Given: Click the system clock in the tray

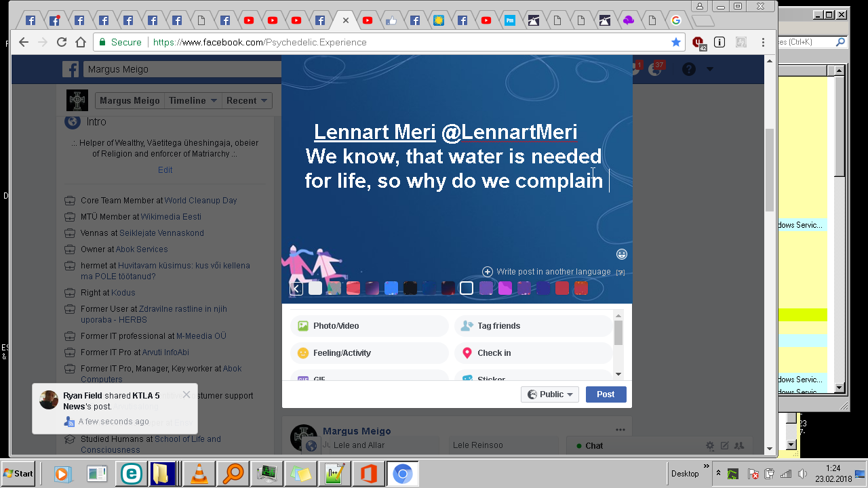Looking at the screenshot, I should (x=833, y=473).
